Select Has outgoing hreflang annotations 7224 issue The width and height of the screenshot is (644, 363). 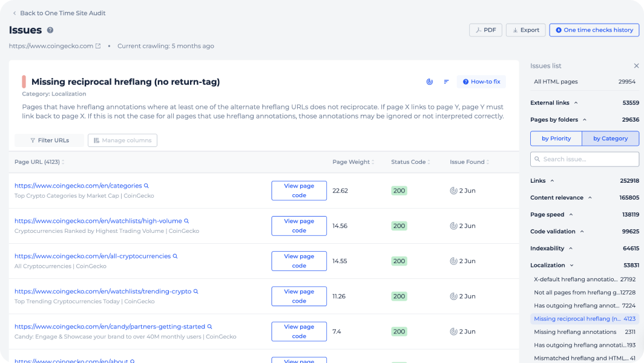click(585, 306)
